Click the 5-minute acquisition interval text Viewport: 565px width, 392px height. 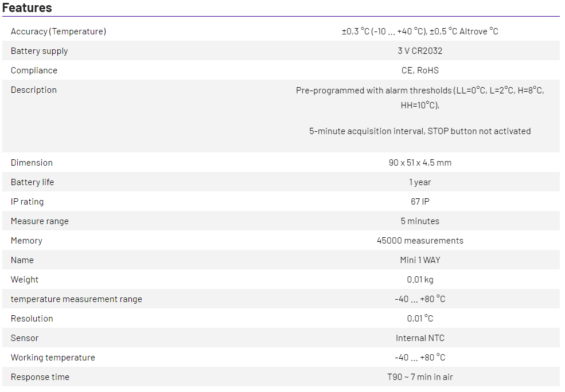(x=420, y=131)
